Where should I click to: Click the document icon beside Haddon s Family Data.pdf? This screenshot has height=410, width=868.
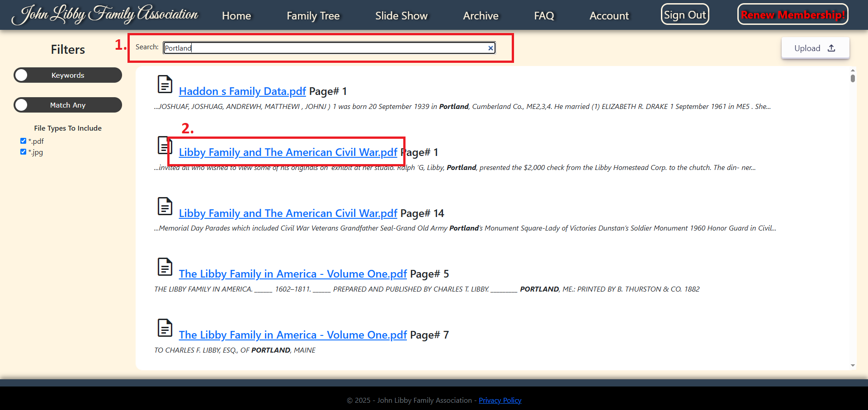pyautogui.click(x=165, y=84)
